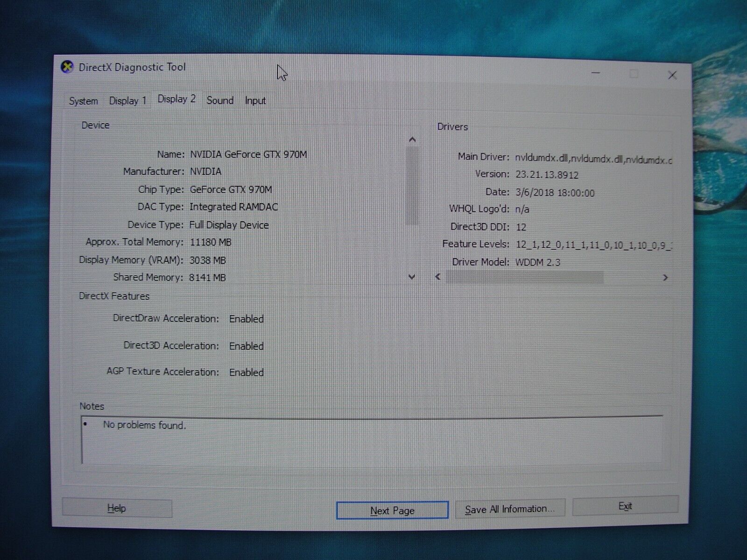
Task: Click the '8141 MB' shared memory value
Action: [x=208, y=278]
